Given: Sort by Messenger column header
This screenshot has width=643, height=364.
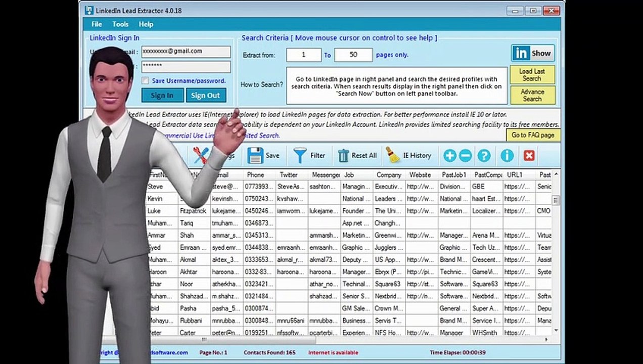Looking at the screenshot, I should (x=324, y=175).
